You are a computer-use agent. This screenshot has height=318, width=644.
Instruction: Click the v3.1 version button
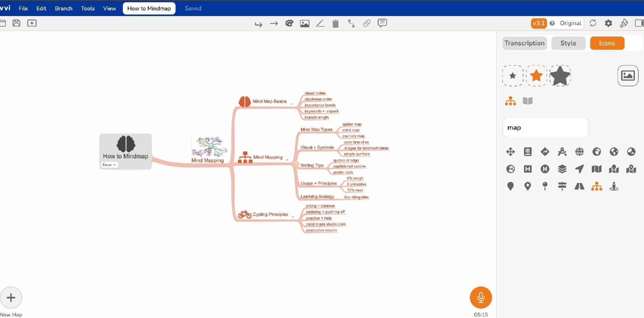pyautogui.click(x=539, y=23)
